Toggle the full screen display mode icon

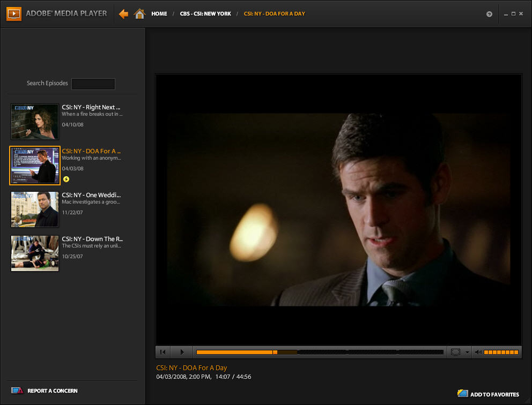(455, 352)
